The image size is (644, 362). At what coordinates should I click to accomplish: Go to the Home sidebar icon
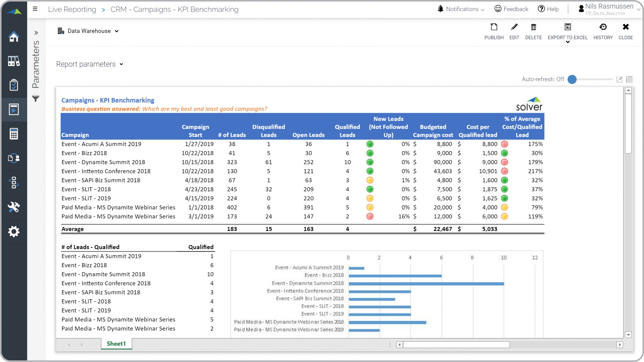coord(14,37)
